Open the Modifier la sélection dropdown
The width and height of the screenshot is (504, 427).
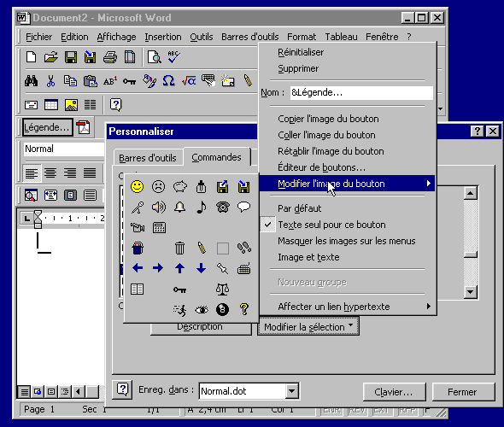coord(308,327)
